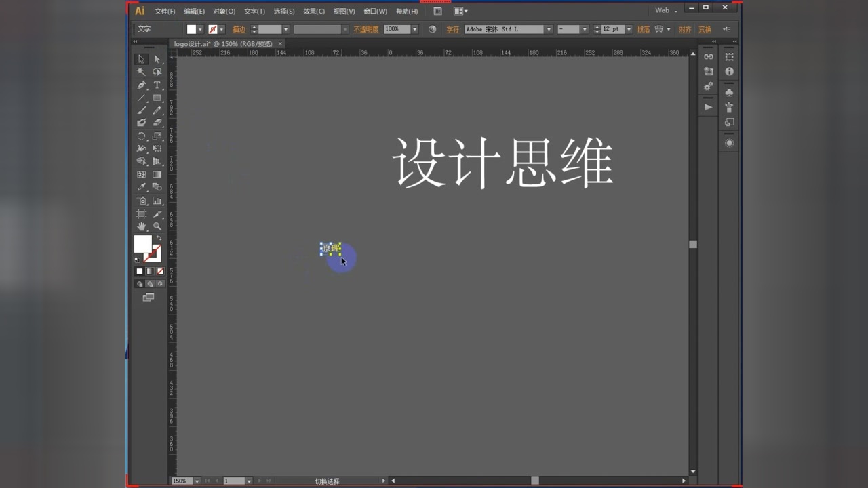The width and height of the screenshot is (868, 488).
Task: Select the Symbol Sprayer tool
Action: click(142, 201)
